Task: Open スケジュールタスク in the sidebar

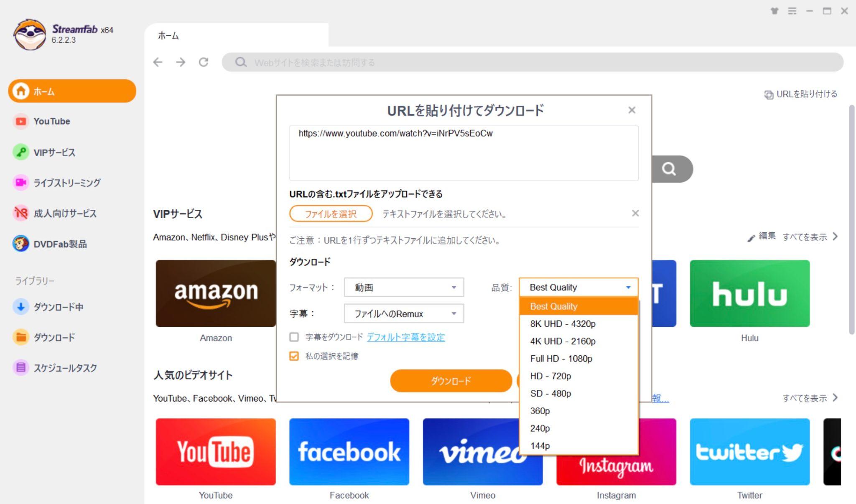Action: pyautogui.click(x=55, y=368)
